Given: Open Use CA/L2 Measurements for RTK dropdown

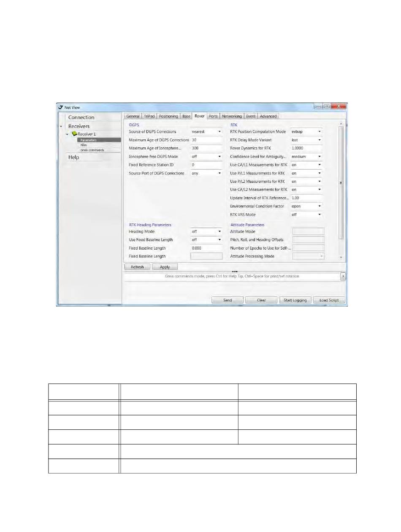Looking at the screenshot, I should click(320, 190).
